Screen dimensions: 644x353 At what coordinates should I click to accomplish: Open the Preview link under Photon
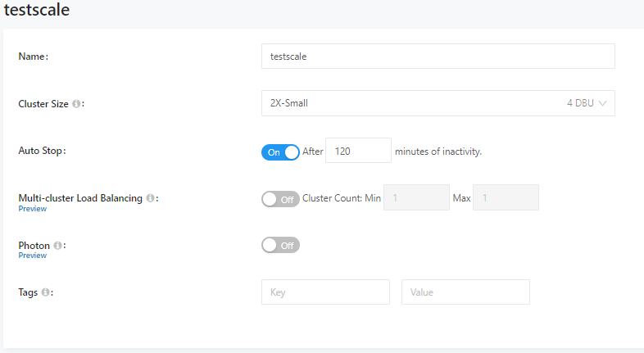[33, 256]
